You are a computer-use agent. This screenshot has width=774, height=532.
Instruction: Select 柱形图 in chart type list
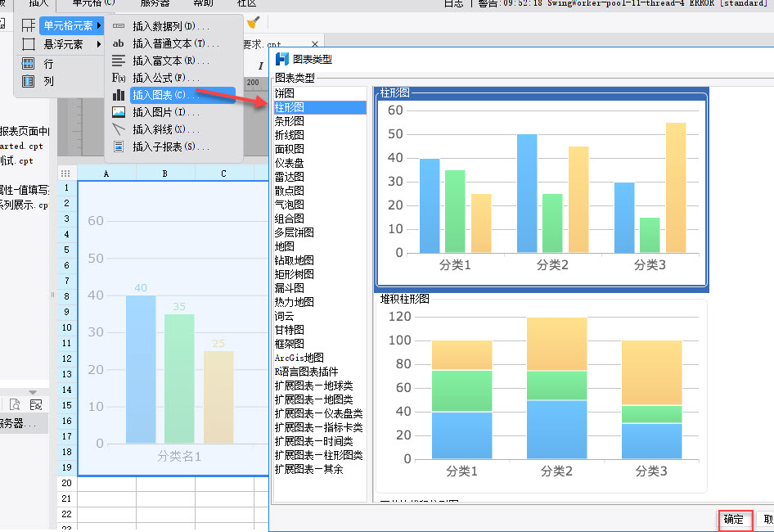[320, 107]
